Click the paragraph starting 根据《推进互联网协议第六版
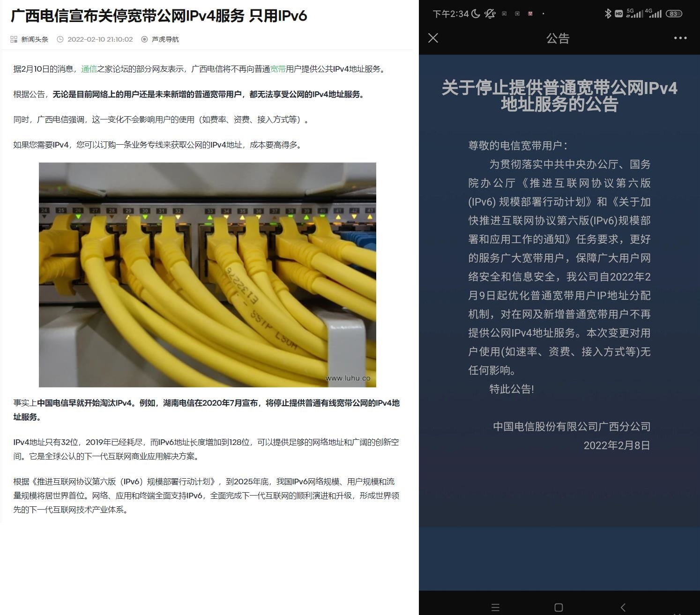 206,496
